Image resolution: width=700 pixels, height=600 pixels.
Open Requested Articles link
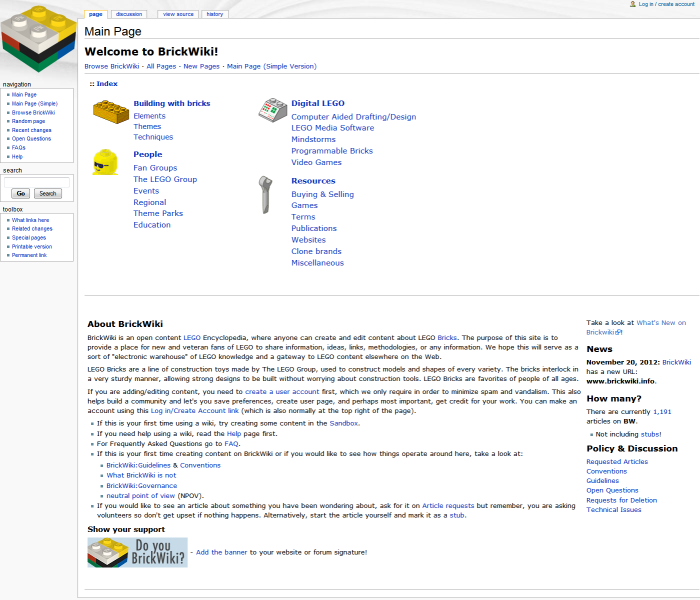[x=617, y=462]
